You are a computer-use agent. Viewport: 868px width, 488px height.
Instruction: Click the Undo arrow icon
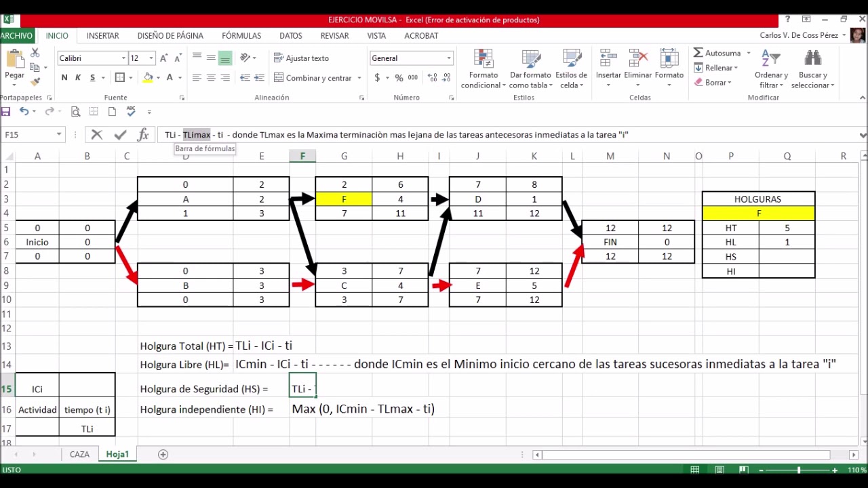[x=24, y=111]
